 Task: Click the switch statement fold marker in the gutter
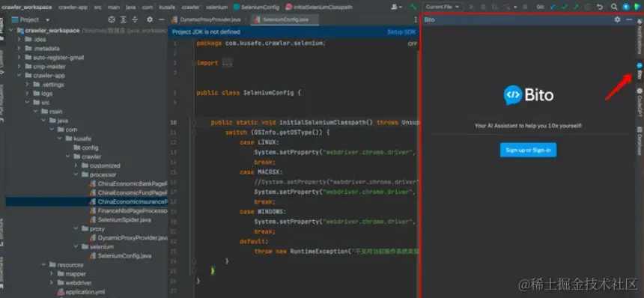click(194, 133)
